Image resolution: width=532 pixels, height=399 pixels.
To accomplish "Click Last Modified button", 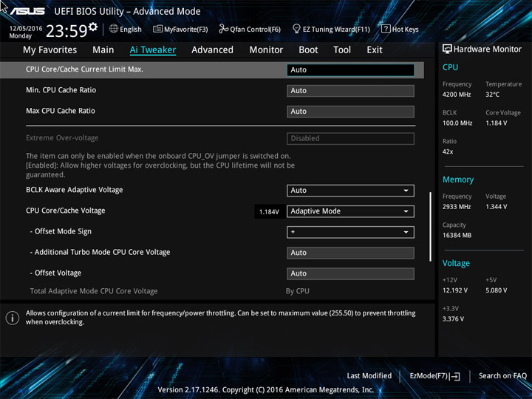I will coord(369,375).
